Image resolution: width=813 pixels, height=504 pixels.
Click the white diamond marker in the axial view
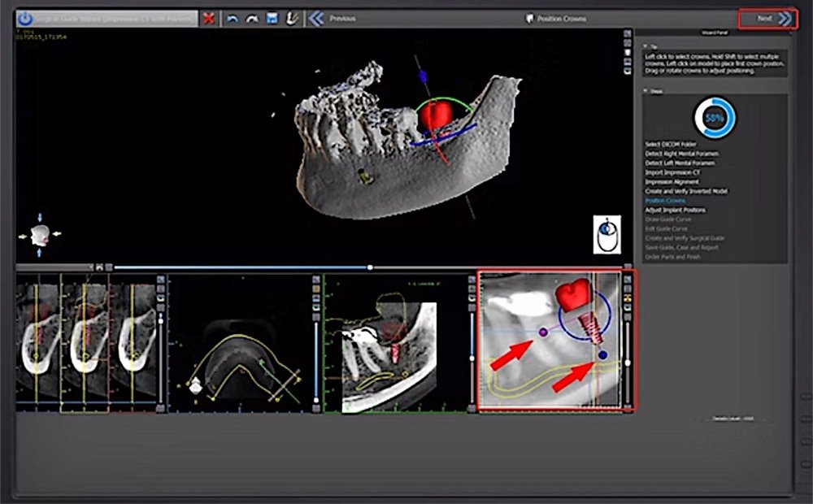pos(195,385)
